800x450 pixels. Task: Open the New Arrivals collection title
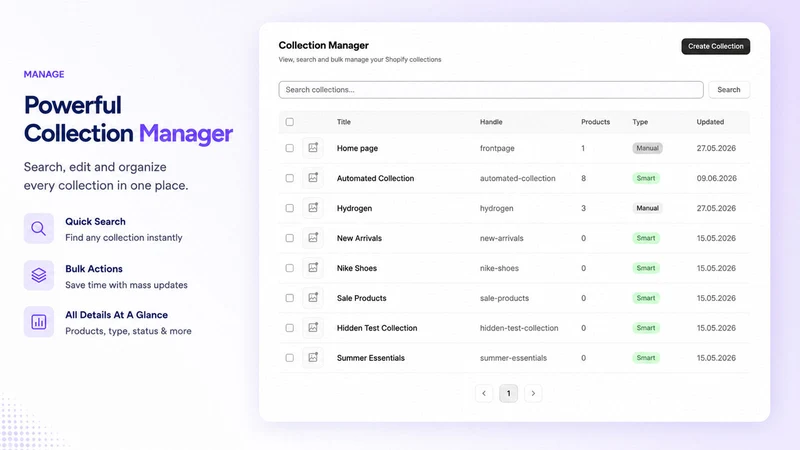click(x=359, y=238)
